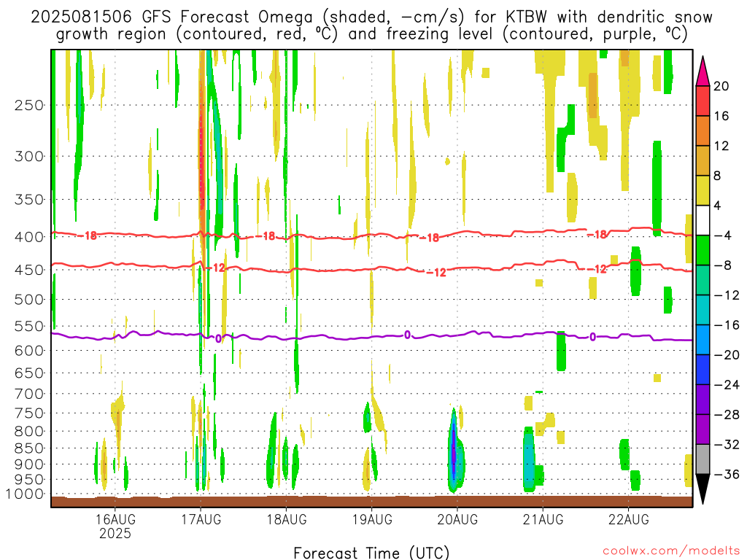Click the cyan omega blob before 21AUG near 900
The height and width of the screenshot is (560, 747).
[528, 459]
